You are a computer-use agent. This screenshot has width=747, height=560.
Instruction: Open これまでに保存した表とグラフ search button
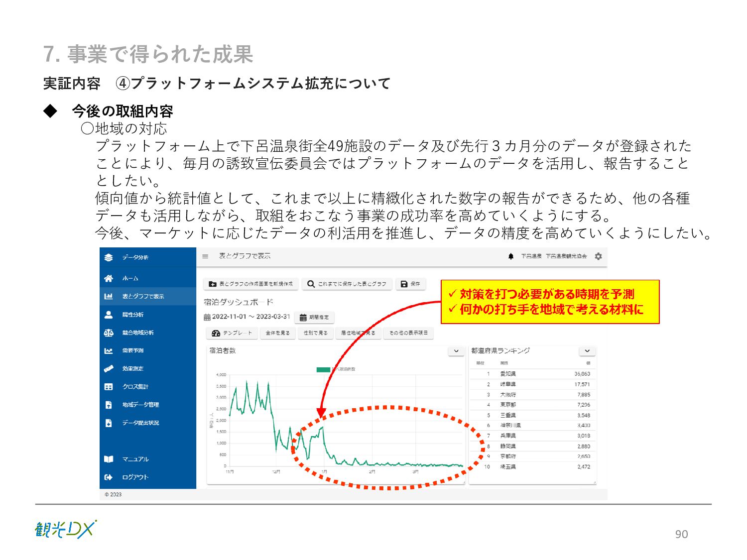click(347, 284)
